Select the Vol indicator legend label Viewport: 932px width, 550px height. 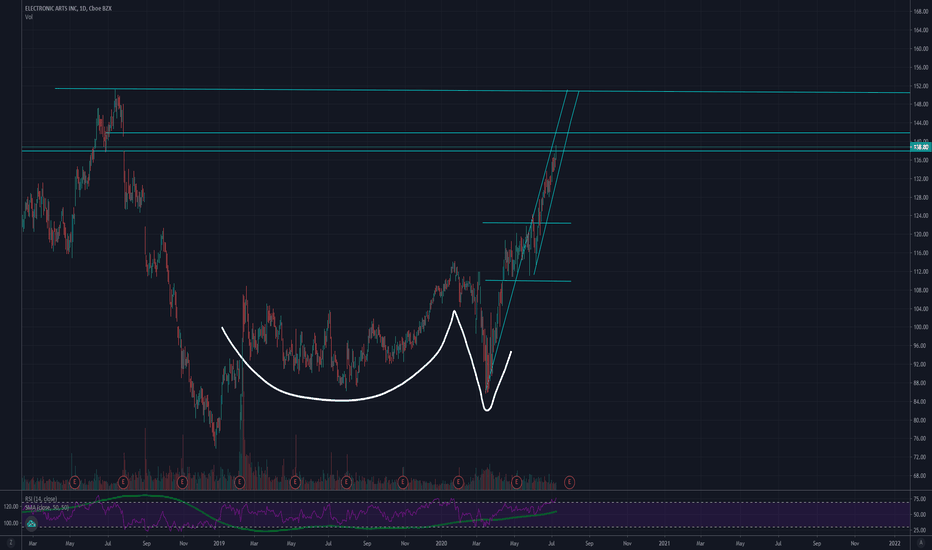coord(29,17)
